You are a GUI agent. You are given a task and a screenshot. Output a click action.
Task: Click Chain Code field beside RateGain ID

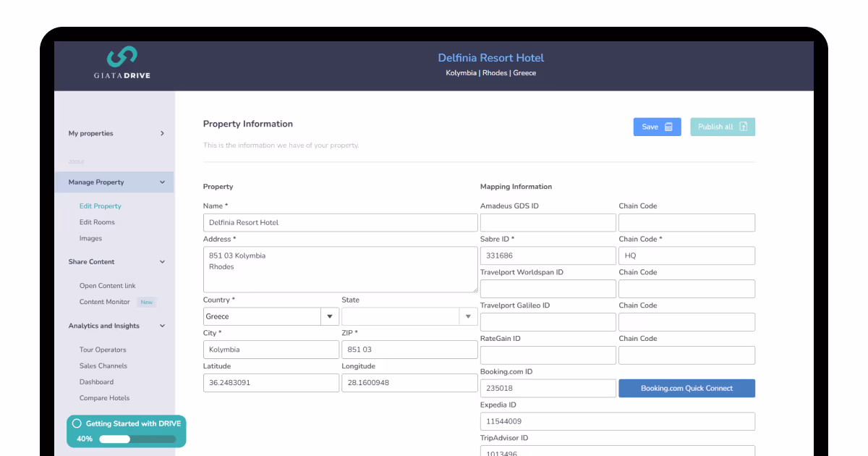(x=686, y=355)
